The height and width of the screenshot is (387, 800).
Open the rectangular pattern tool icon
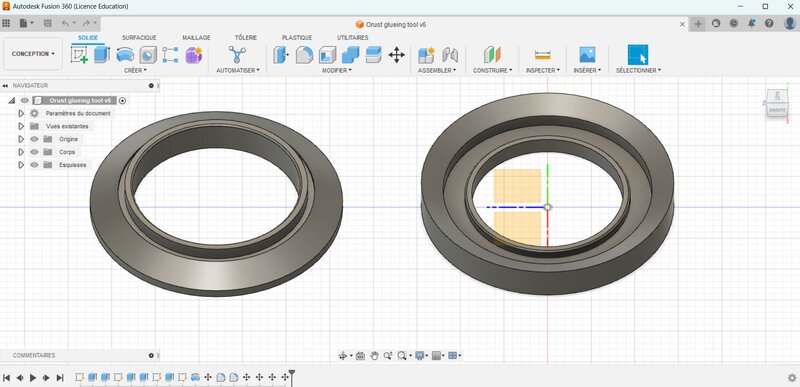[170, 55]
